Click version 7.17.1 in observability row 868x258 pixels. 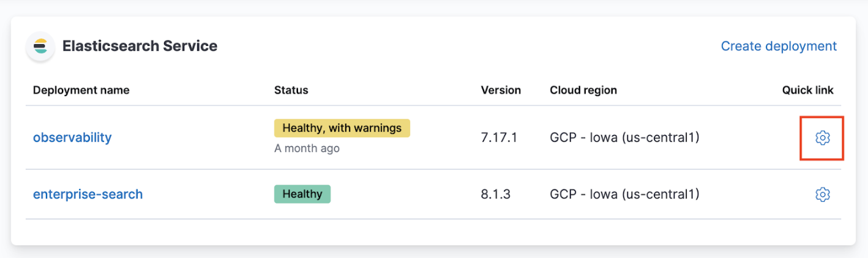tap(499, 138)
